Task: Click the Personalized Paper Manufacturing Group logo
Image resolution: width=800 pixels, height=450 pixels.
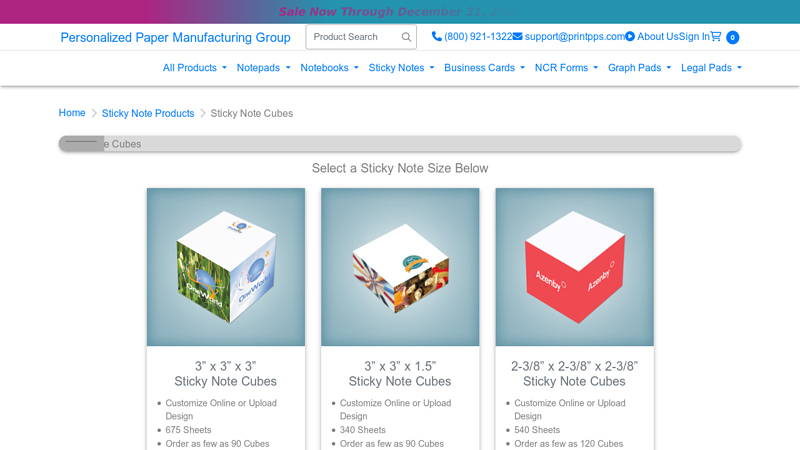Action: pos(176,38)
